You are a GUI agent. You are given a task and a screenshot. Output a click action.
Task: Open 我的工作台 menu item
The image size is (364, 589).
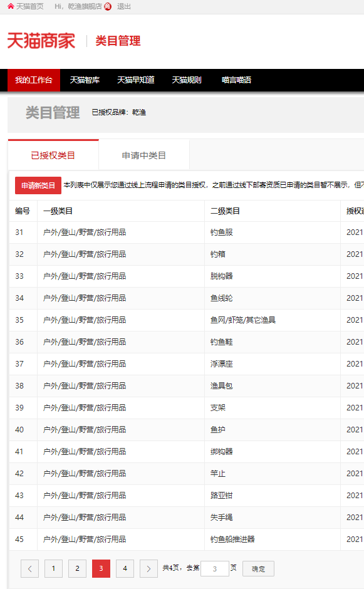coord(34,80)
